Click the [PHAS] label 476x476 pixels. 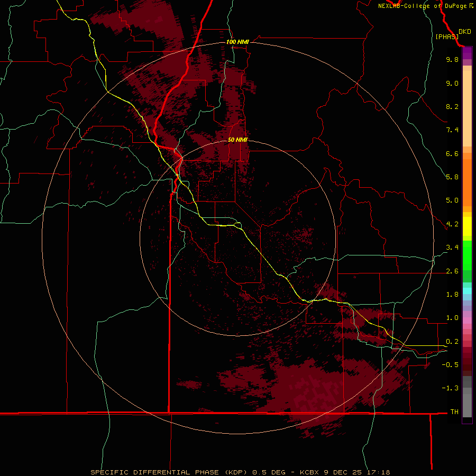click(x=447, y=36)
